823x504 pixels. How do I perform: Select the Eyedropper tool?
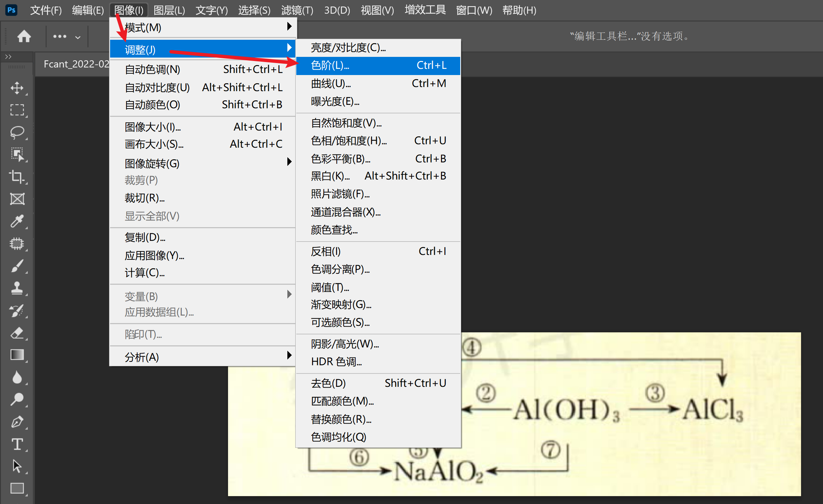point(17,221)
